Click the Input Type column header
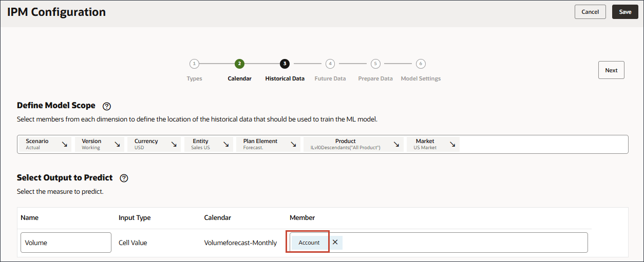Screen dimensions: 644x262 (135, 217)
